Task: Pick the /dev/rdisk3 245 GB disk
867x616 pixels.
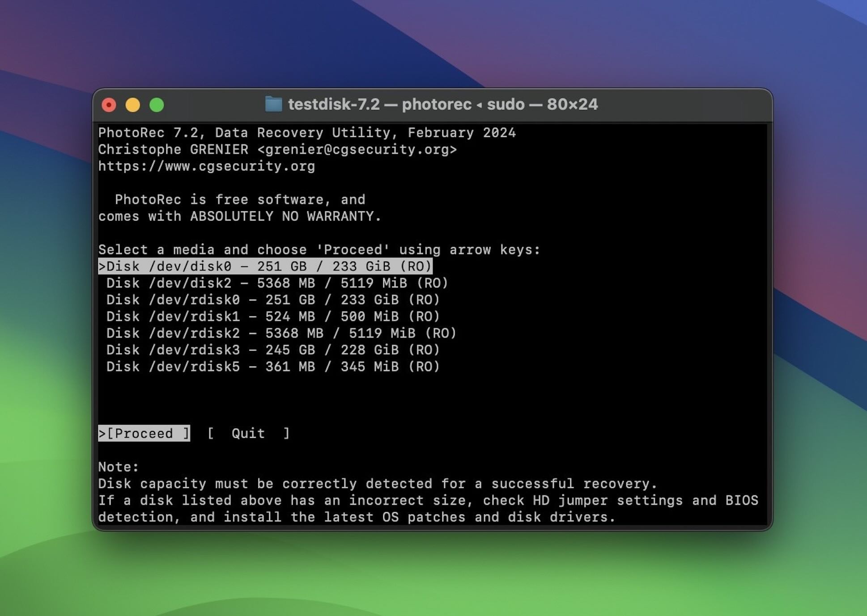Action: click(x=273, y=350)
